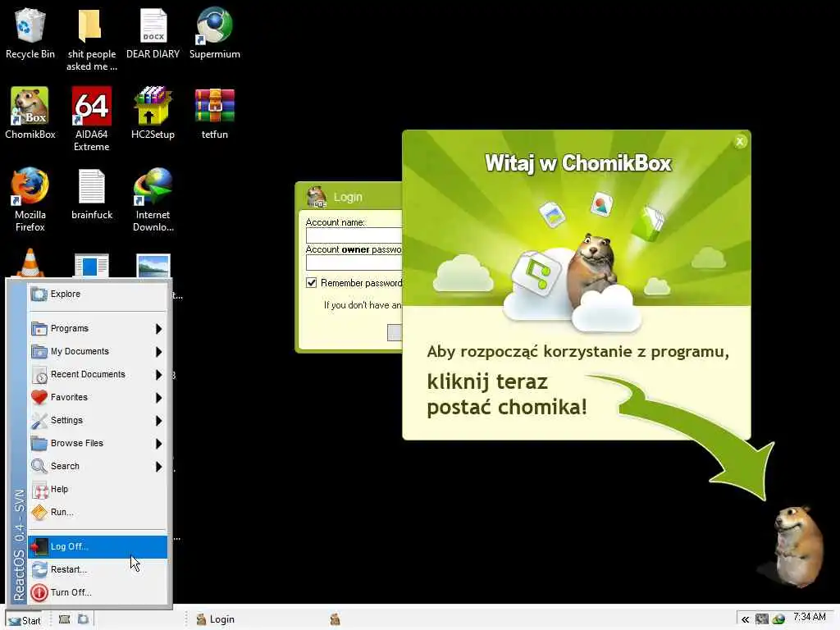This screenshot has width=840, height=630.
Task: Expand the Programs submenu arrow
Action: (158, 328)
